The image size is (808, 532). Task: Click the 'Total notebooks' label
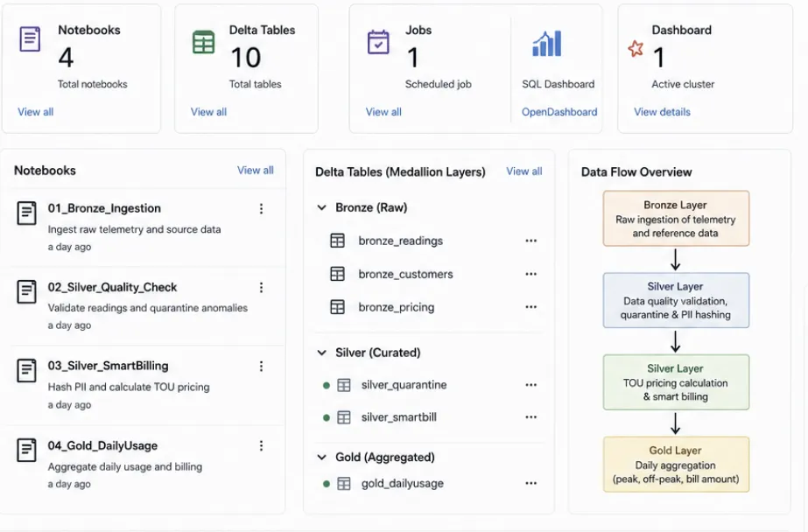(x=92, y=84)
